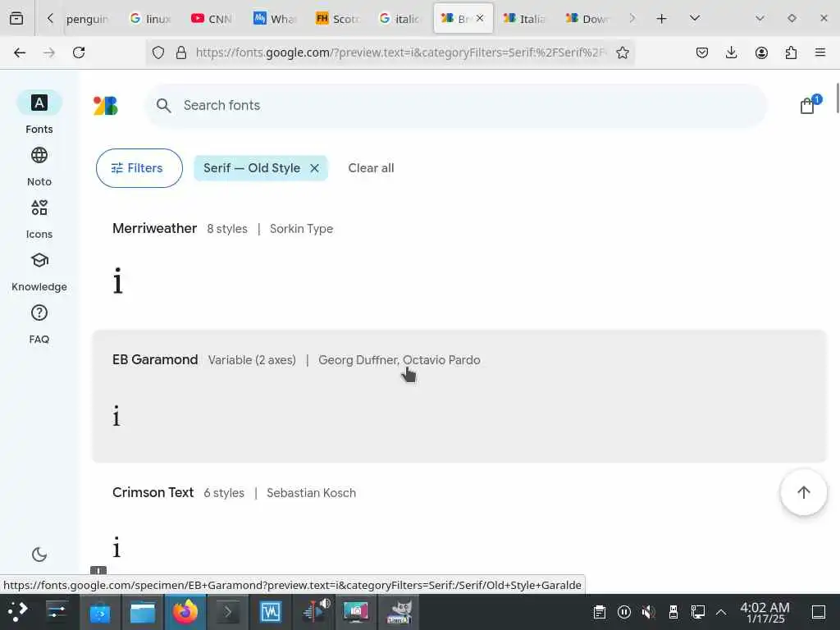Switch to the italic Google tab
The height and width of the screenshot is (630, 840).
pos(399,19)
